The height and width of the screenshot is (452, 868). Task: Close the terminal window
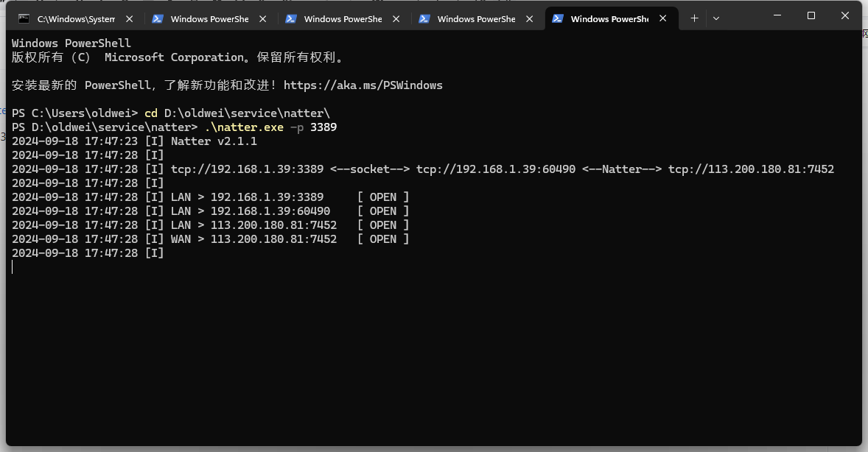844,15
